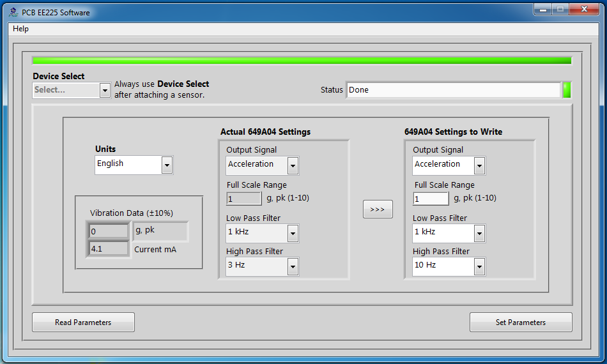607x364 pixels.
Task: Click the Read Parameters button
Action: tap(83, 322)
